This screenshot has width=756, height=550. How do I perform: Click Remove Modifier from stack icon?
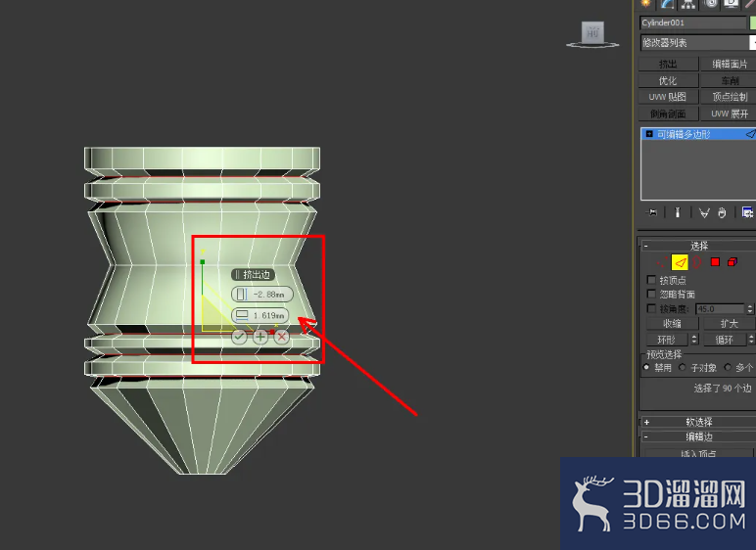(722, 212)
